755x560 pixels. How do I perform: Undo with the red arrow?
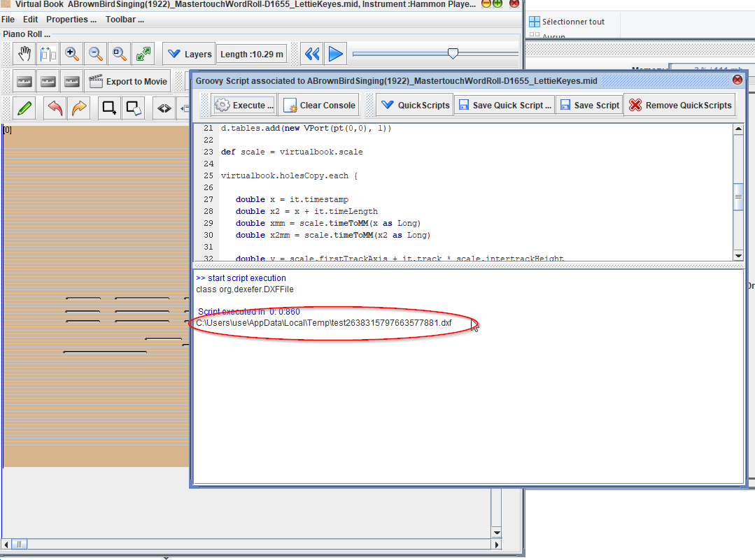click(55, 108)
